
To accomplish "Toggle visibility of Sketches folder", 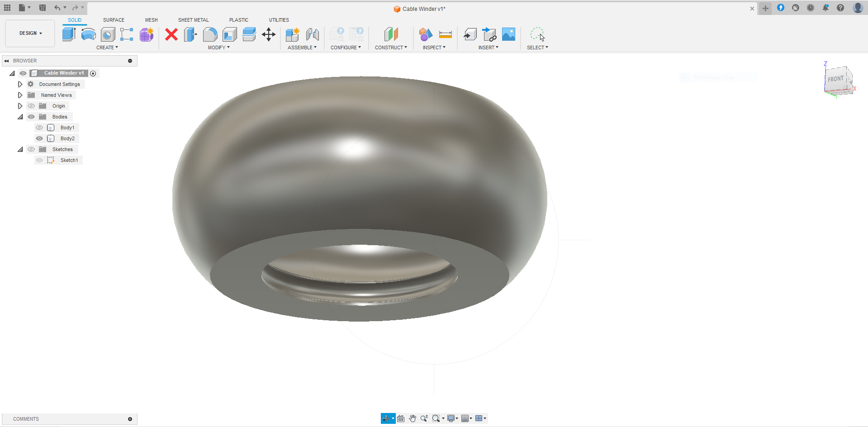I will 31,149.
